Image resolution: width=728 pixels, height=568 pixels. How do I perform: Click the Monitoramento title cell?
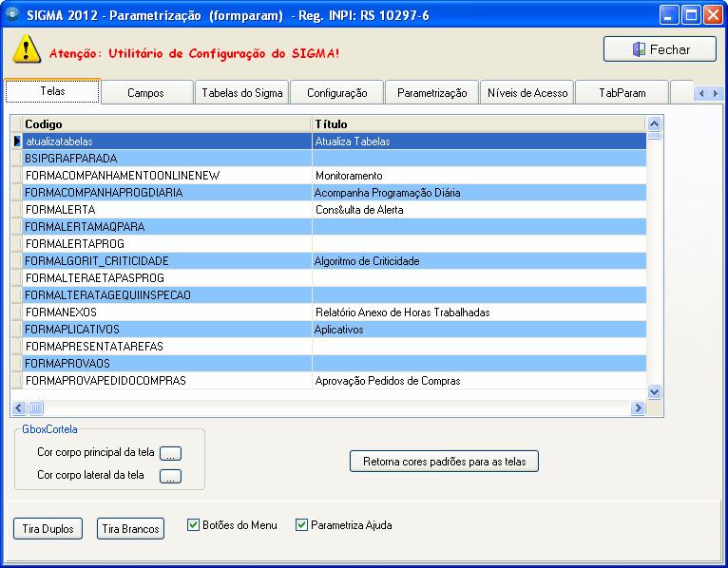(x=479, y=176)
